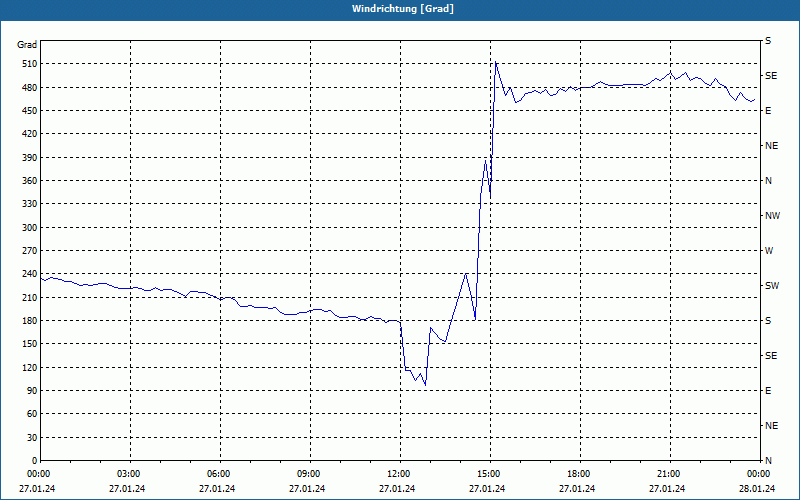Click the 03:00 time label
The width and height of the screenshot is (800, 500).
[x=128, y=474]
